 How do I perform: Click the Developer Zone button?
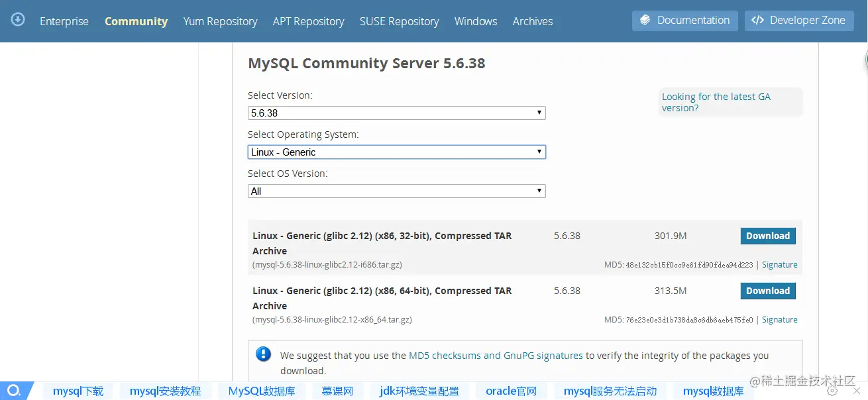[799, 21]
